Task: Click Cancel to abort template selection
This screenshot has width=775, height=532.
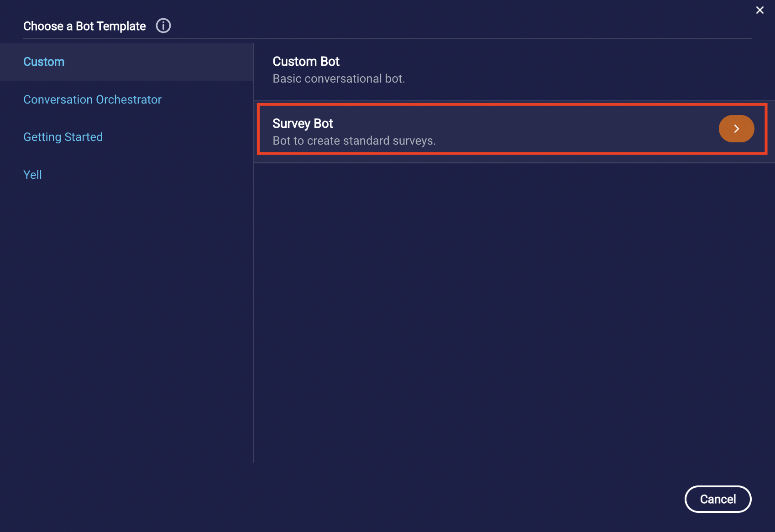Action: [717, 499]
